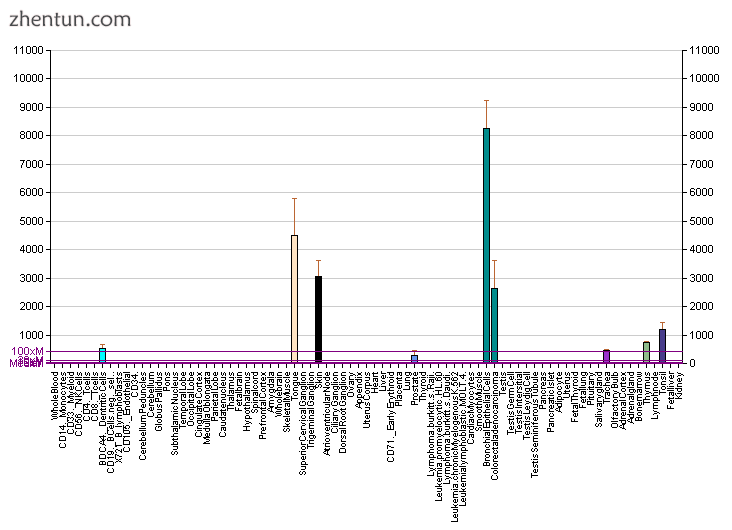This screenshot has width=732, height=530.
Task: Click the 0 value on right axis
Action: [x=692, y=363]
